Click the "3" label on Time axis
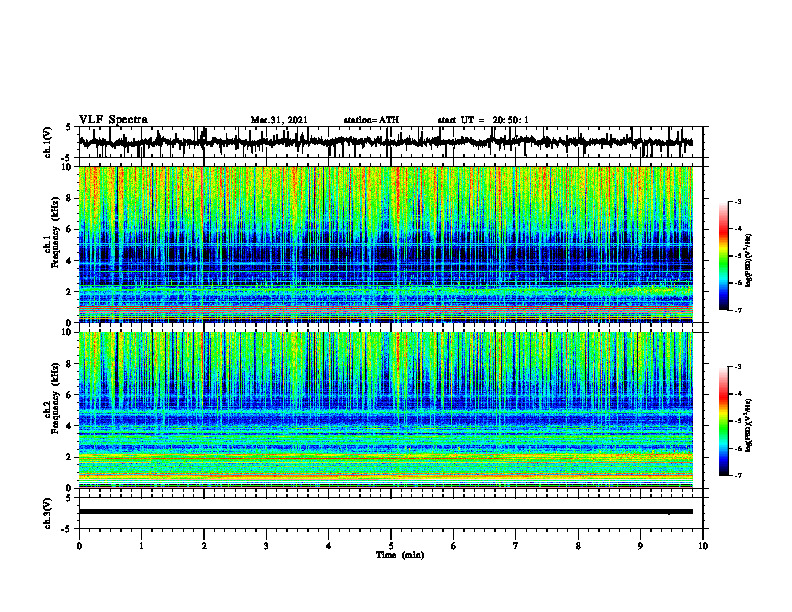The height and width of the screenshot is (612, 792). [266, 546]
